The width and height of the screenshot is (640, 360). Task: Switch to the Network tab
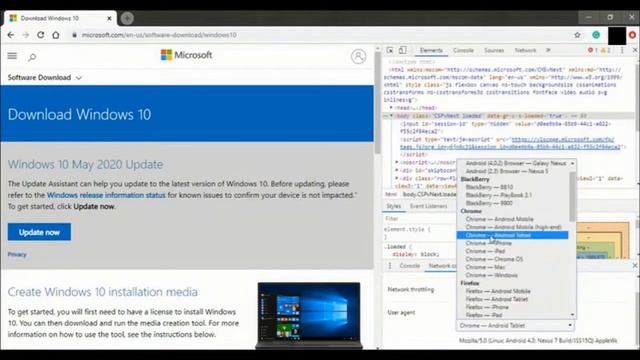coord(525,50)
